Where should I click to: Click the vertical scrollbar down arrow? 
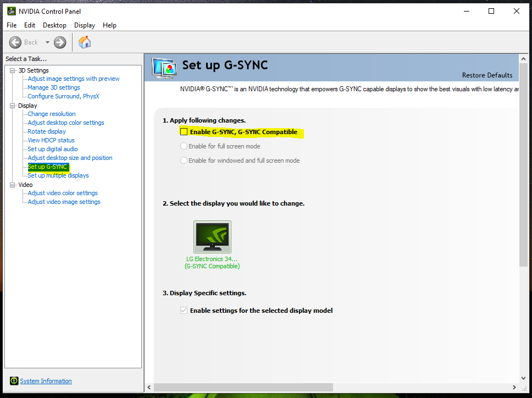click(524, 378)
